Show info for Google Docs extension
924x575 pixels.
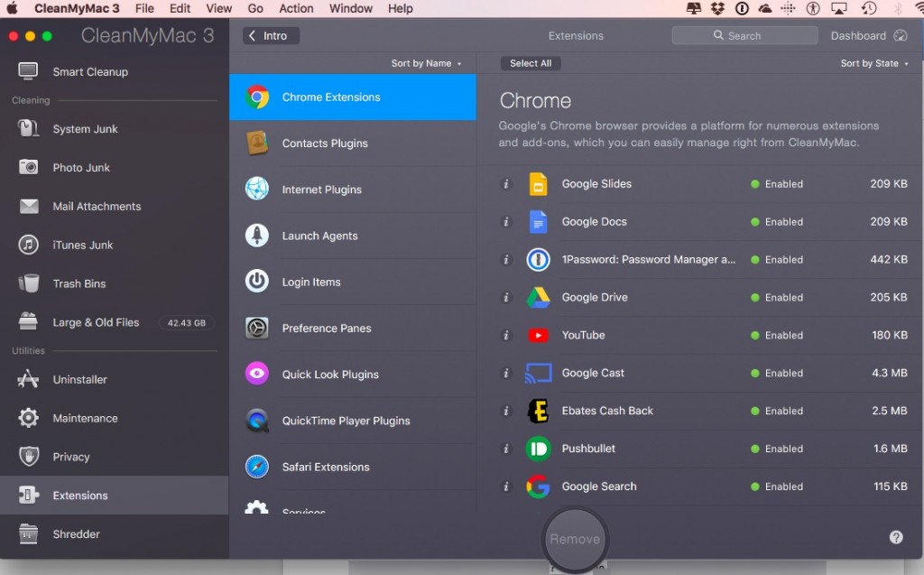click(x=505, y=222)
